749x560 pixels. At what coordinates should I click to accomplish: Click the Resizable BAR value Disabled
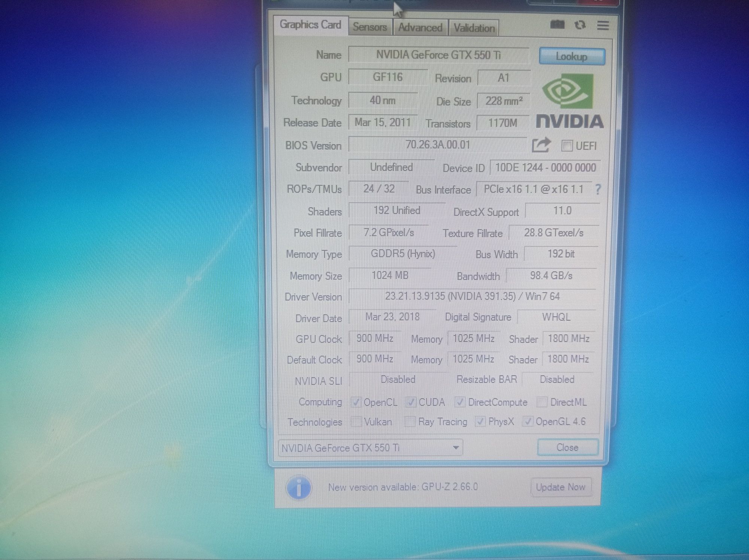click(x=557, y=380)
